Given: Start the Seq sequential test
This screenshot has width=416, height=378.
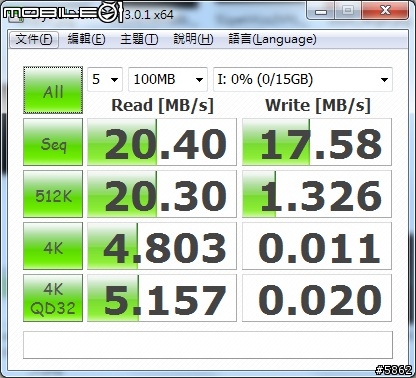Looking at the screenshot, I should tap(53, 142).
